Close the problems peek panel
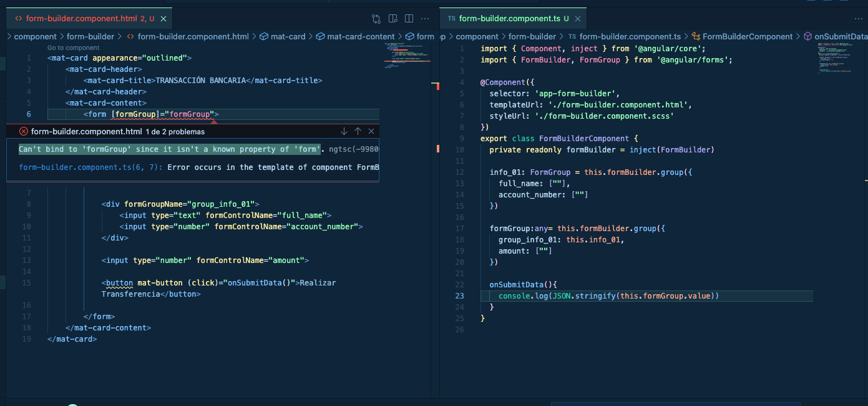The height and width of the screenshot is (406, 868). click(371, 131)
